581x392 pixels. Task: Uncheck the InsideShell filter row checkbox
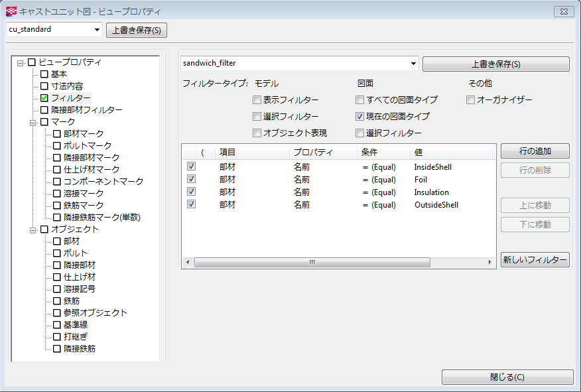[192, 167]
